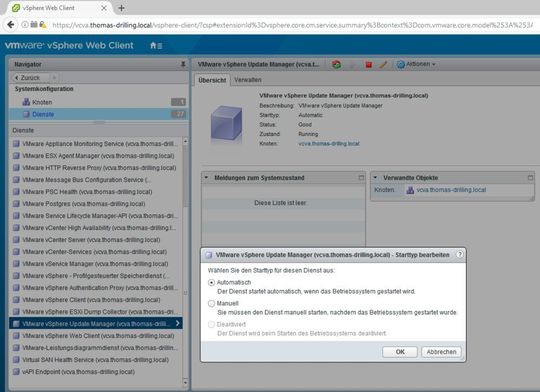
Task: Collapse the Verwandte Objekte panel
Action: [375, 178]
